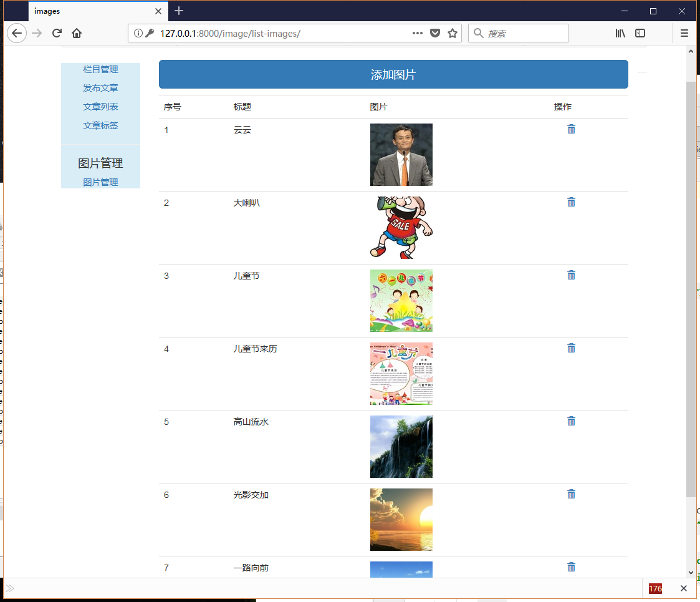This screenshot has width=700, height=602.
Task: Open the 栏目管理 link
Action: tap(100, 69)
